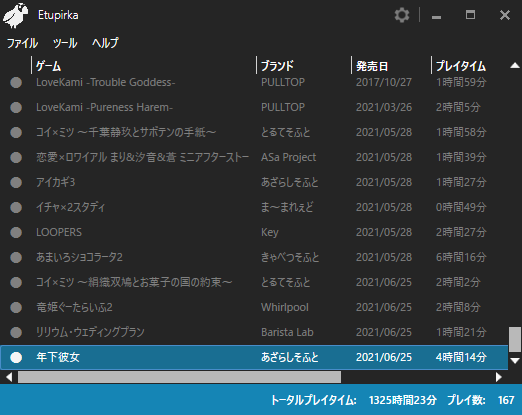Click status circle for コイ×ミツ 千葉静玖 row
Screen dimensions: 522x415
pyautogui.click(x=16, y=132)
